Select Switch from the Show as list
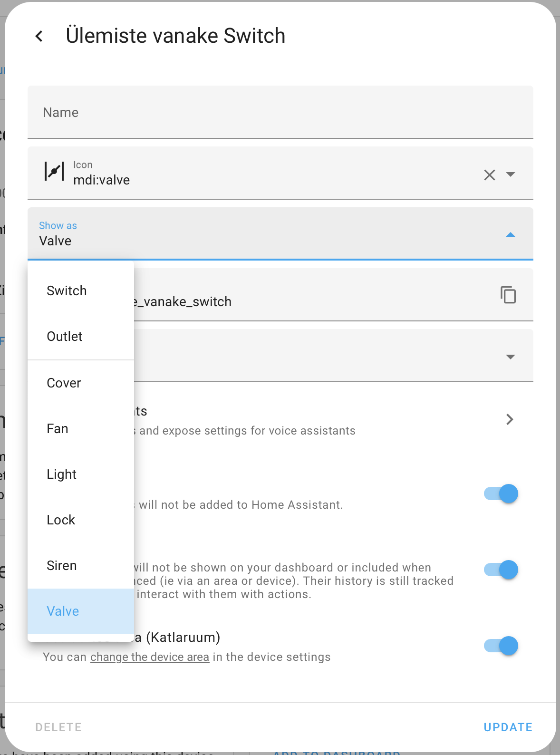This screenshot has width=560, height=755. tap(67, 291)
